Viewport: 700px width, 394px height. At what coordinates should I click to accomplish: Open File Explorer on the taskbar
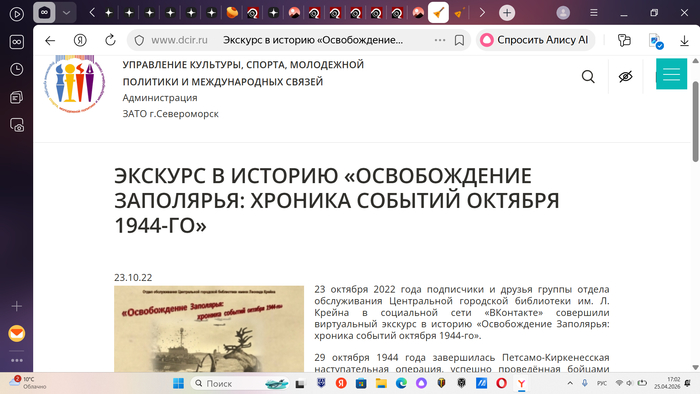point(381,383)
